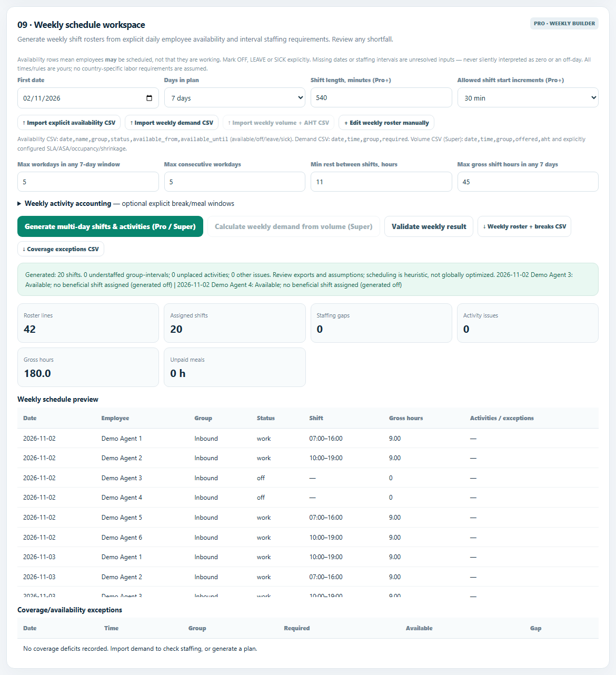This screenshot has width=616, height=675.
Task: Select Demo Agent 1 on 2026-11-03
Action: (308, 557)
